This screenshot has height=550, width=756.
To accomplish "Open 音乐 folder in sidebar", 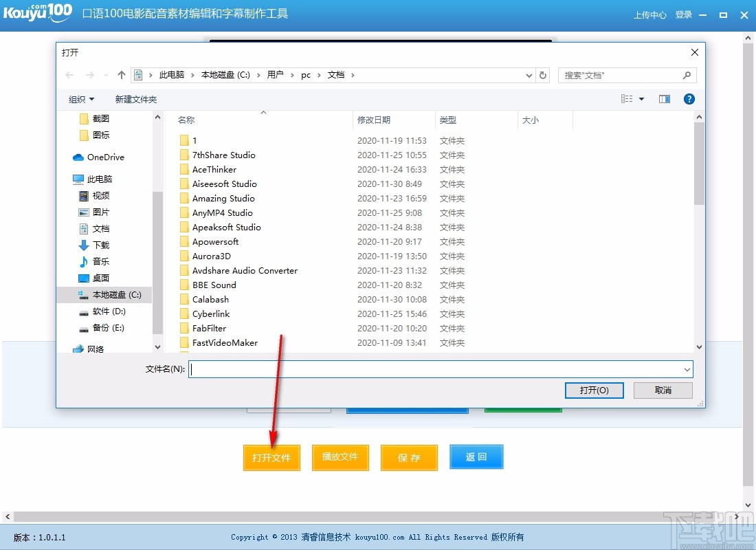I will pyautogui.click(x=95, y=261).
